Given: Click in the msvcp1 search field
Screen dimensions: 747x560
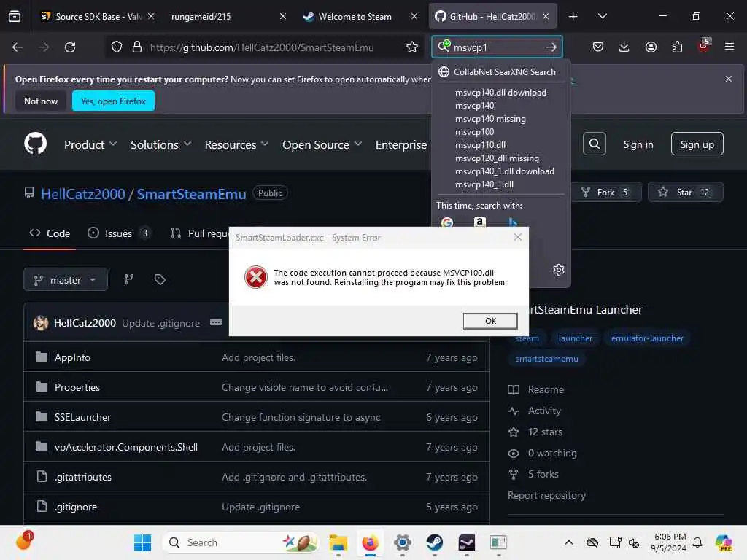Looking at the screenshot, I should coord(495,47).
